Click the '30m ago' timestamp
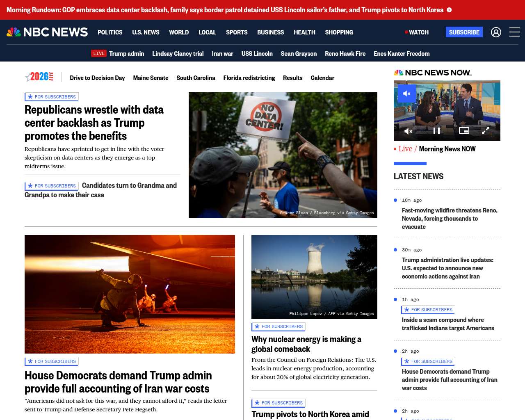This screenshot has height=420, width=525. click(412, 250)
